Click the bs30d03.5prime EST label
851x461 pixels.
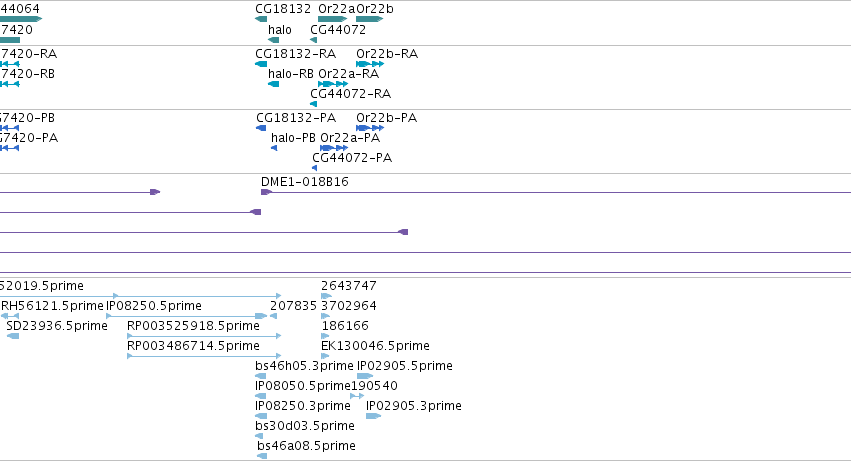[304, 426]
